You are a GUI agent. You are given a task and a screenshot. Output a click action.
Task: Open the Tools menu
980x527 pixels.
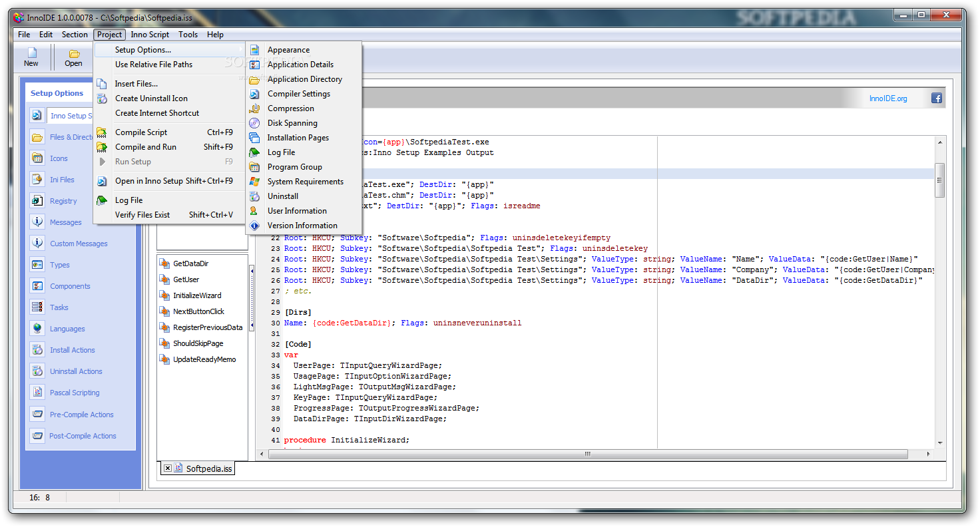[x=188, y=35]
